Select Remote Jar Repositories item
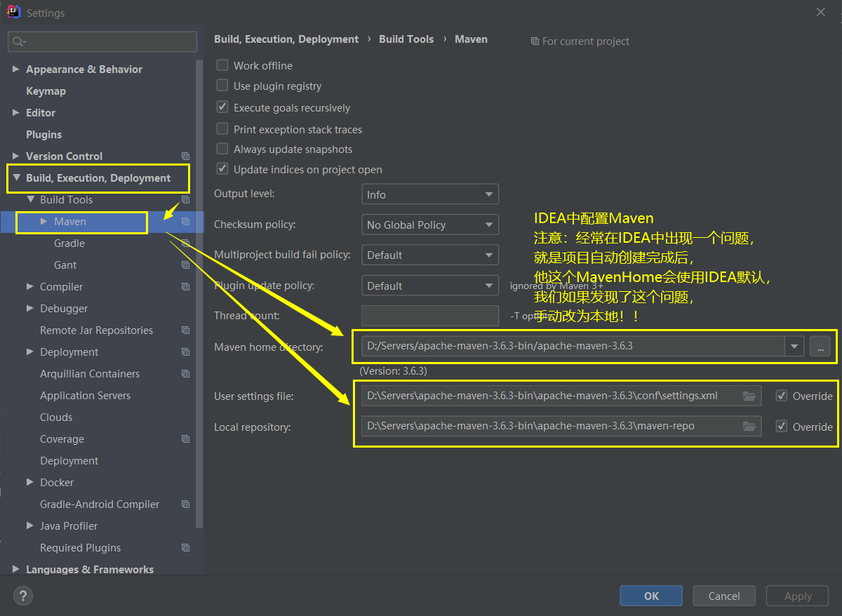 coord(96,330)
